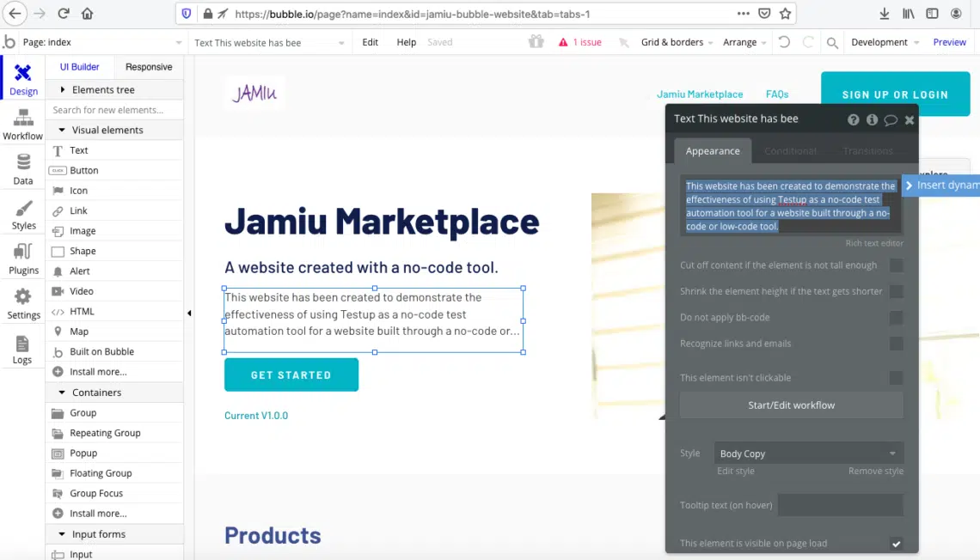The image size is (980, 560).
Task: Click the Bubble logo icon
Action: (x=9, y=42)
